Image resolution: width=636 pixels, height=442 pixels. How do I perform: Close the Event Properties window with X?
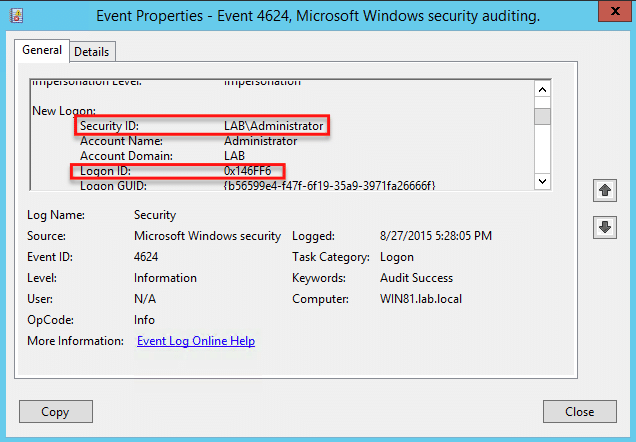tap(615, 11)
